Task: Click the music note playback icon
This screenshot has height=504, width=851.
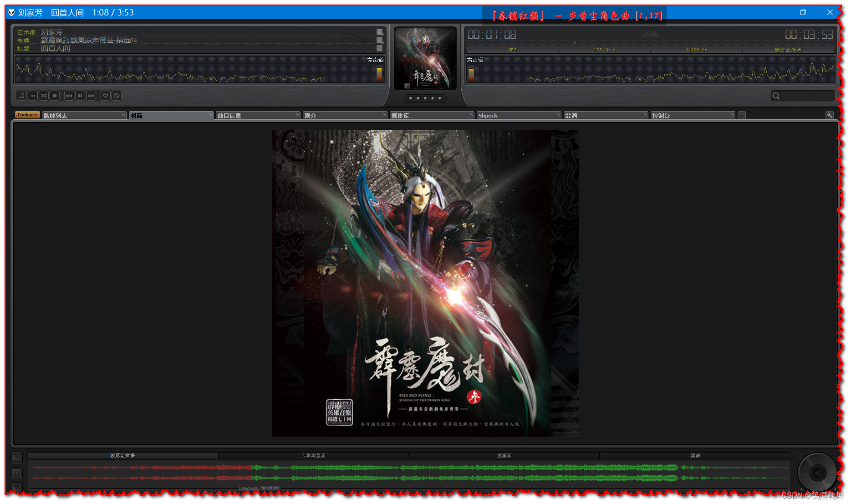Action: click(22, 96)
